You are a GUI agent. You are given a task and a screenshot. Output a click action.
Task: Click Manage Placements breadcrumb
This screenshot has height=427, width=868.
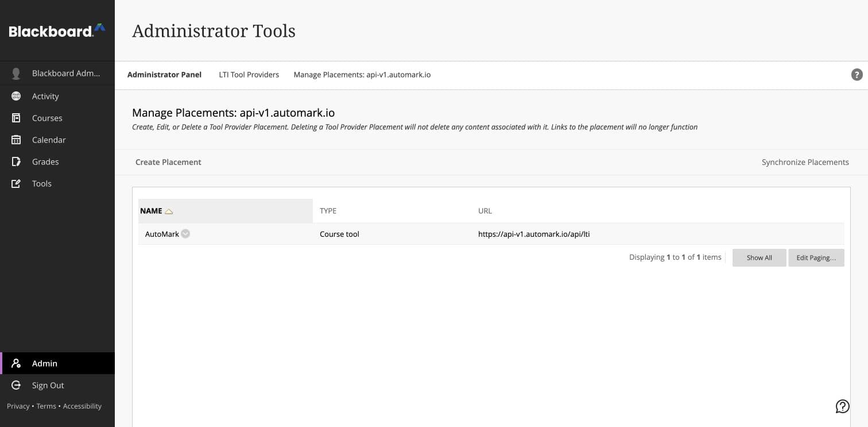point(362,75)
